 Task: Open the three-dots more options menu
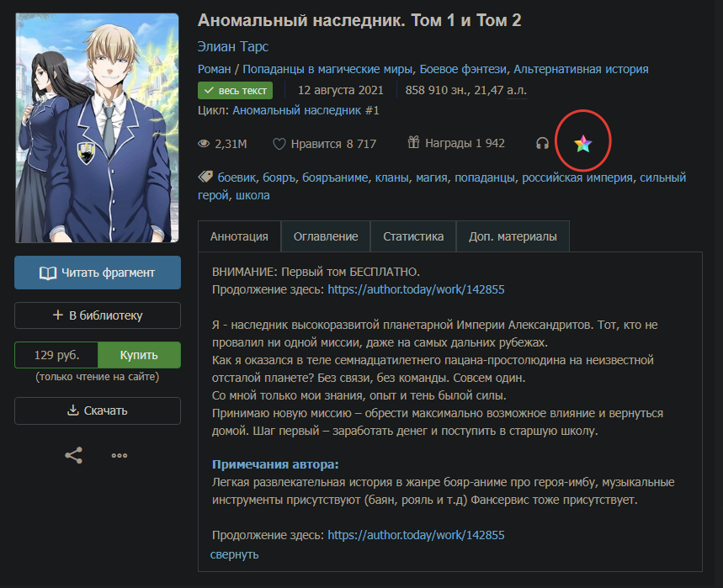coord(120,456)
